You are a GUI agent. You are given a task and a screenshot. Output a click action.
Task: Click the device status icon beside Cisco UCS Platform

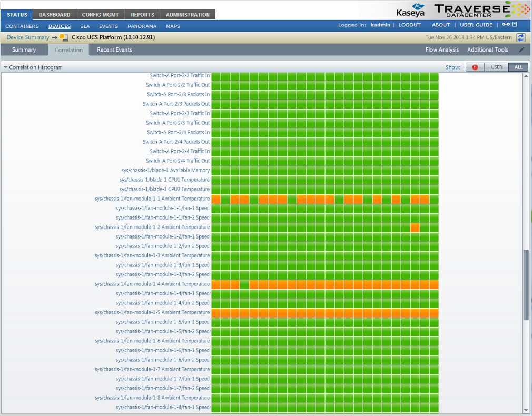[62, 37]
